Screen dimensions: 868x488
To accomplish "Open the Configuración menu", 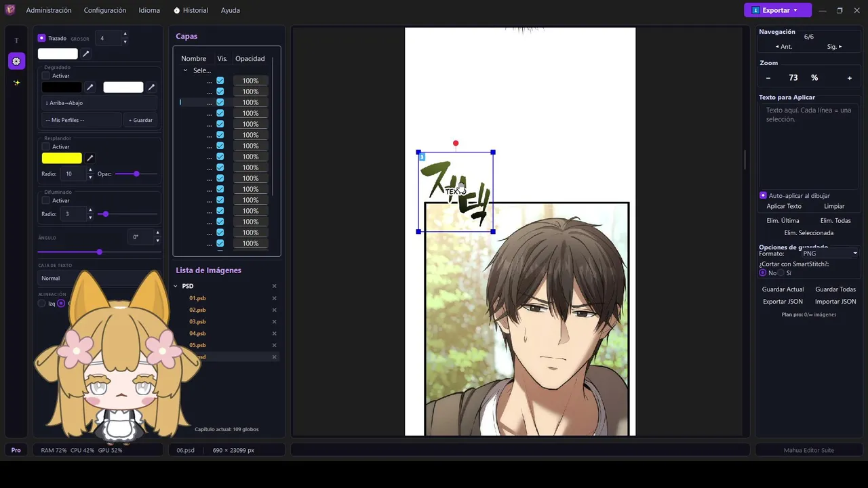I will click(105, 10).
